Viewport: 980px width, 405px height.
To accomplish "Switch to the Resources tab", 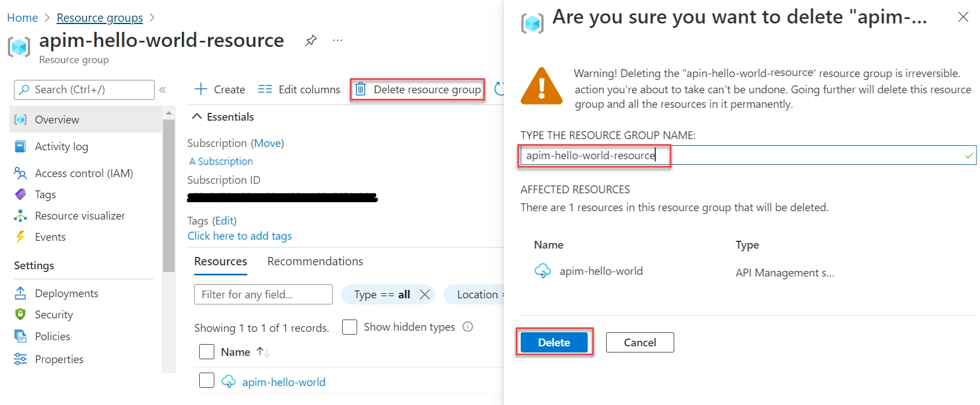I will click(220, 261).
